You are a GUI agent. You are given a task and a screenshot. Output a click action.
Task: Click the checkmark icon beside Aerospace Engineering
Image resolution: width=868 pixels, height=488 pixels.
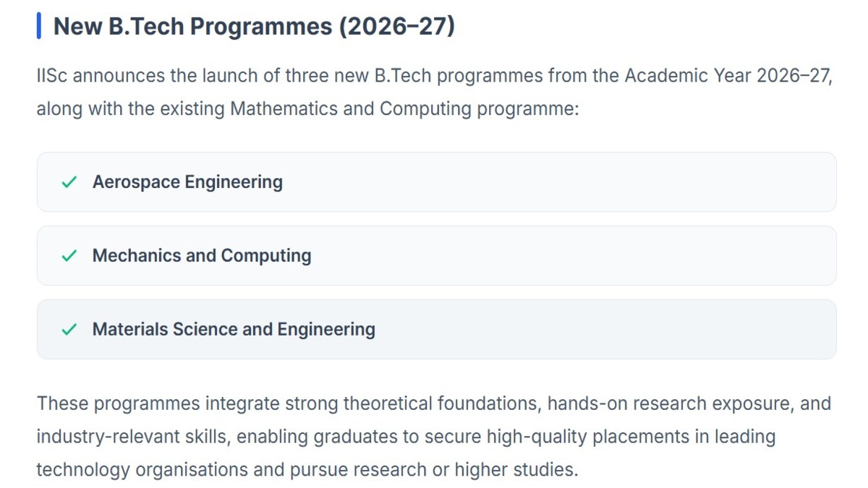click(69, 182)
